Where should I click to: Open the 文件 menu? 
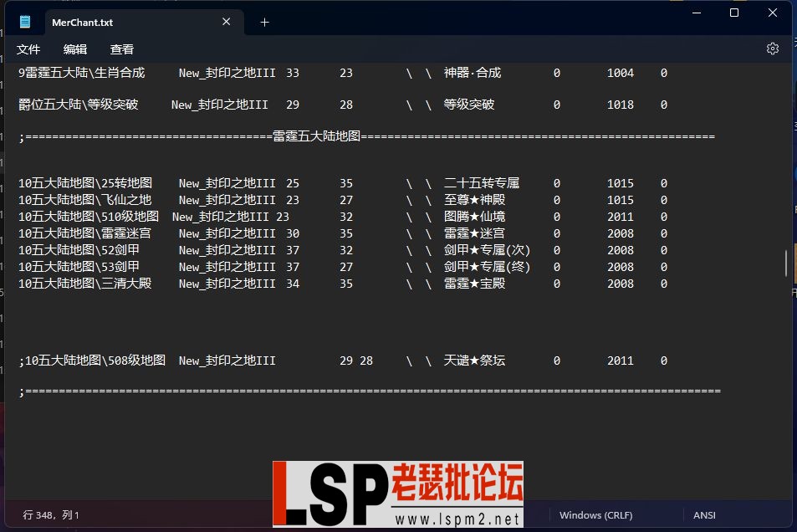pyautogui.click(x=28, y=49)
